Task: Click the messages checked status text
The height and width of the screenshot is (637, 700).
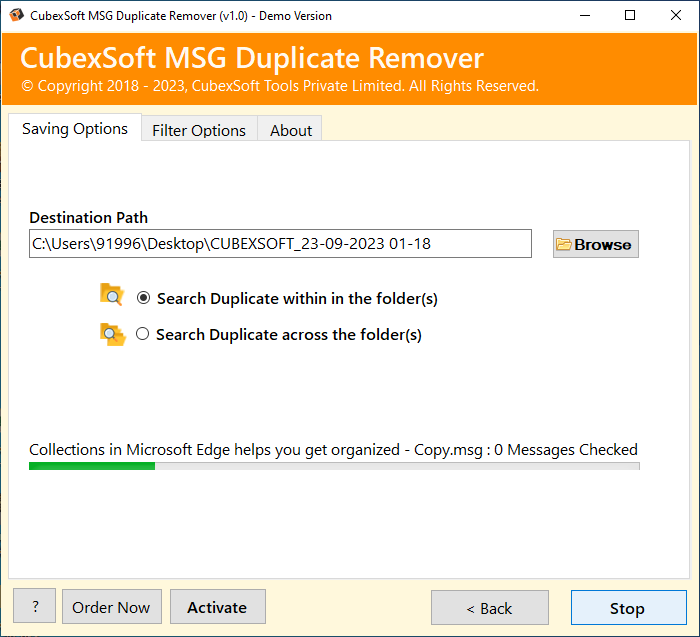Action: (x=333, y=450)
